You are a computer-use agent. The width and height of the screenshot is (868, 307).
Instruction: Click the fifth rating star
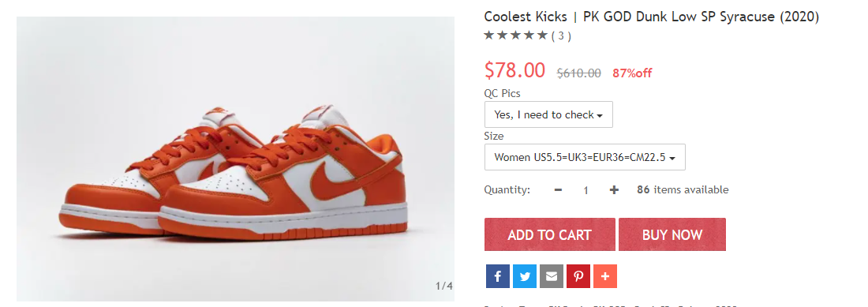coord(543,36)
